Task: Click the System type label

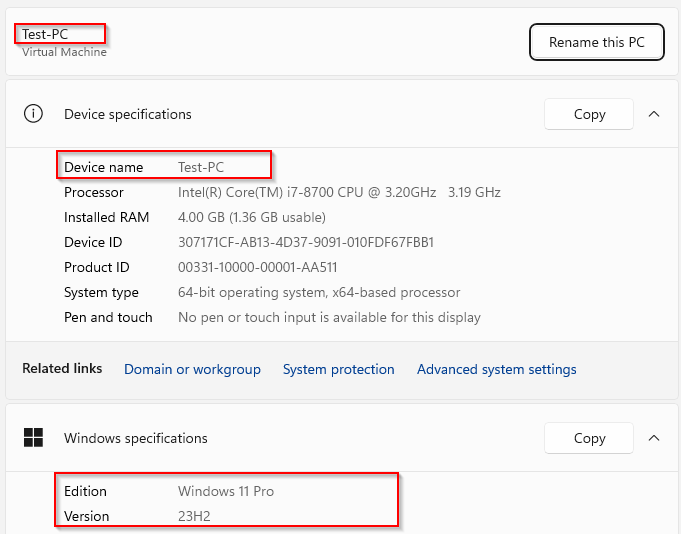Action: tap(101, 292)
